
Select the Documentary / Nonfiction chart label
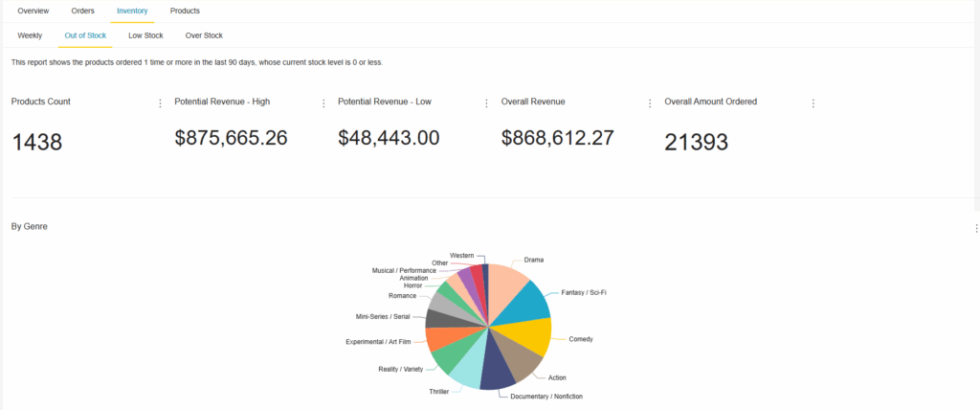coord(546,396)
